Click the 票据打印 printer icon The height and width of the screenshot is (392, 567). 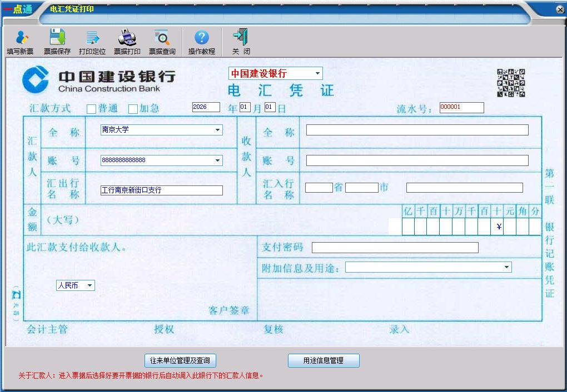click(127, 41)
